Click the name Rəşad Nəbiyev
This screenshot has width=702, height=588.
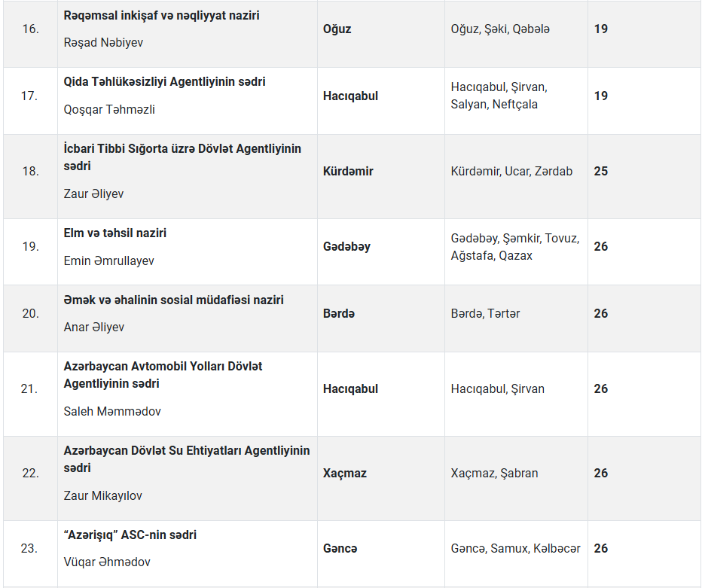103,42
